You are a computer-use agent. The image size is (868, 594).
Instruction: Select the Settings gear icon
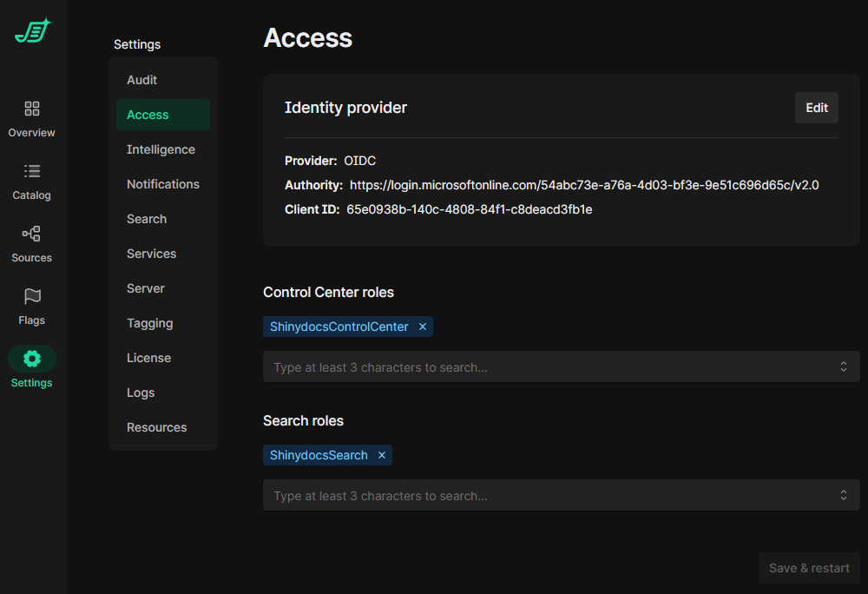coord(32,359)
